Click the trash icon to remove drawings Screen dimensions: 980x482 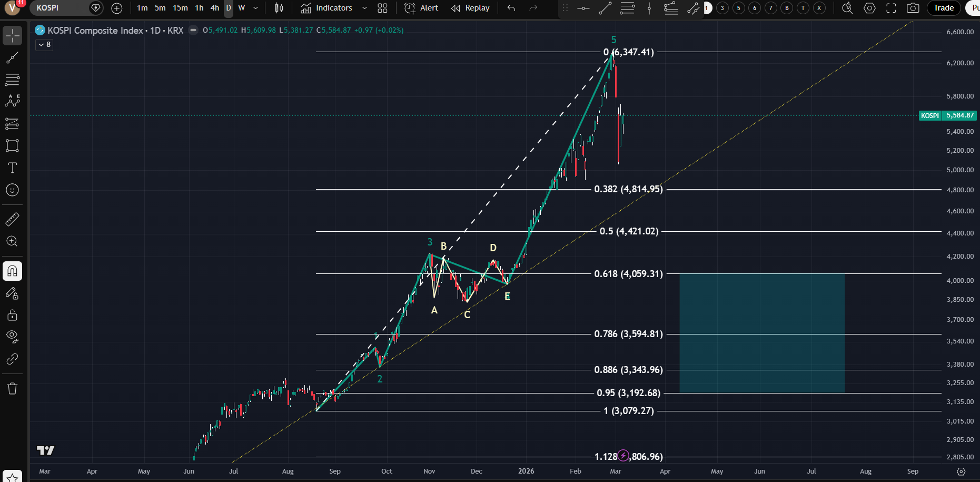pos(12,389)
